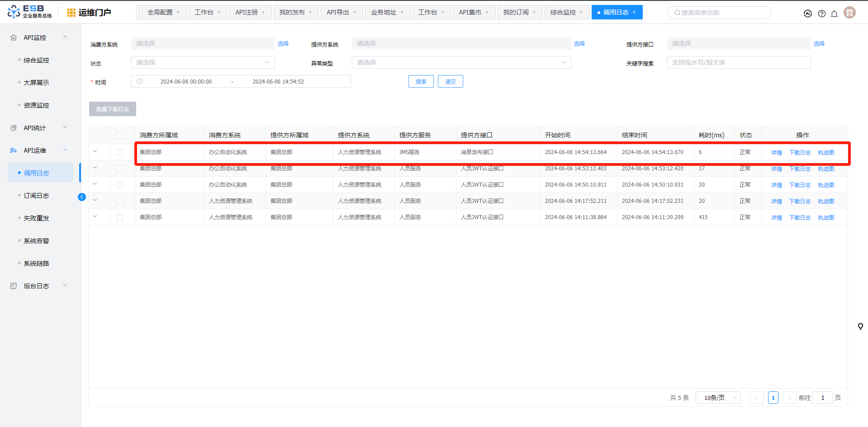
Task: Click the clock icon in time range field
Action: pyautogui.click(x=140, y=81)
